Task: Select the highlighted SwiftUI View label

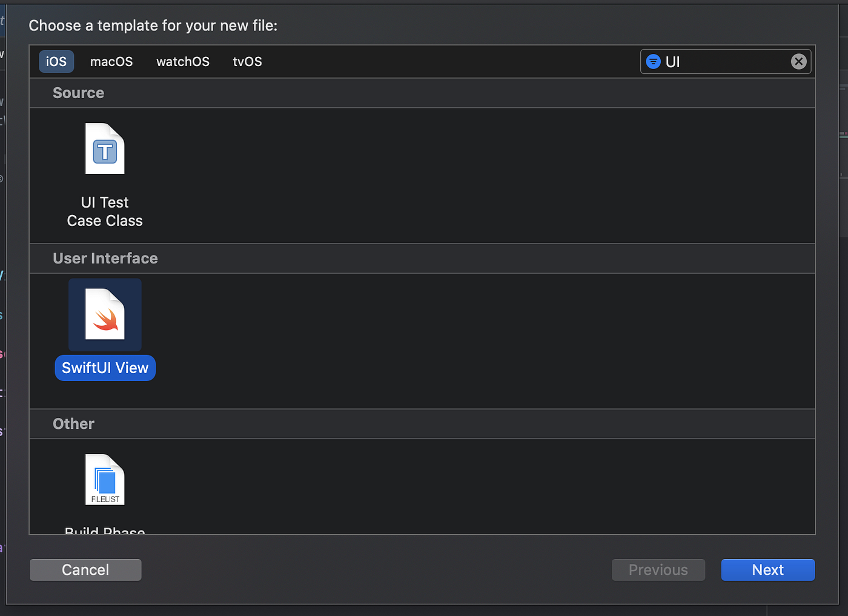Action: click(x=105, y=368)
